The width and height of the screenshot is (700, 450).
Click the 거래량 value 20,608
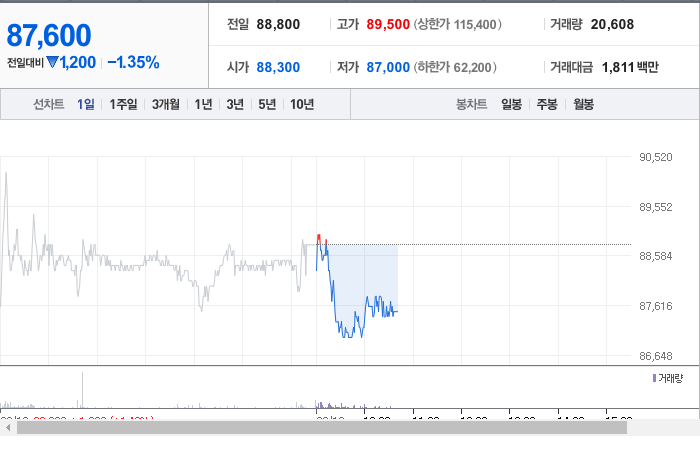click(x=612, y=24)
